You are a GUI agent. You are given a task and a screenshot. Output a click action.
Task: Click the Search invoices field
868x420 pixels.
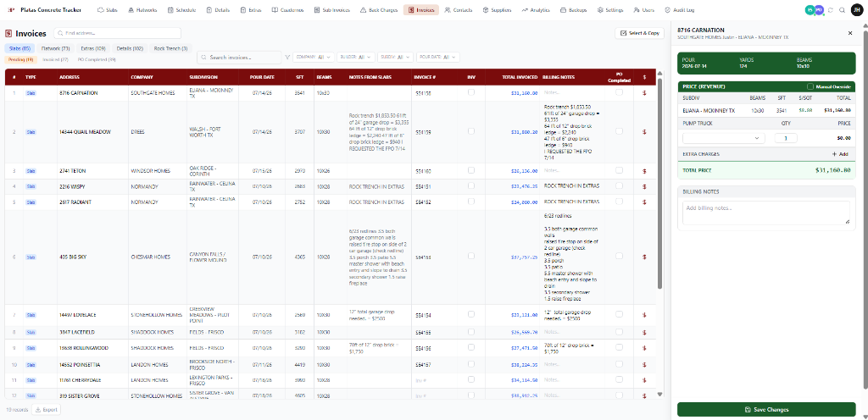click(239, 57)
